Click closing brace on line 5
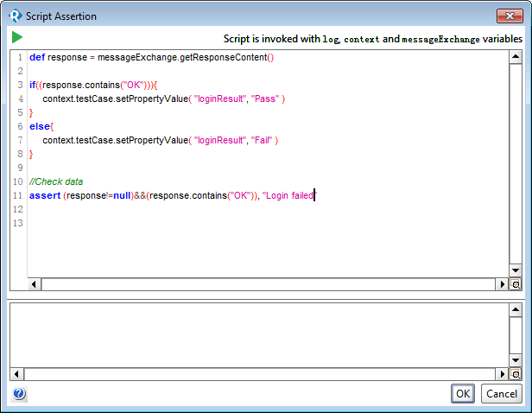 coord(31,112)
